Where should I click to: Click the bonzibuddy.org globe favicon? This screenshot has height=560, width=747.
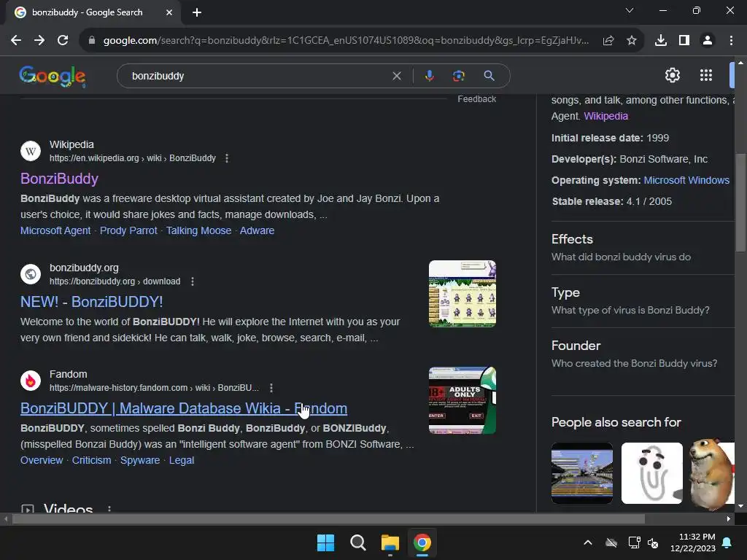(x=31, y=274)
